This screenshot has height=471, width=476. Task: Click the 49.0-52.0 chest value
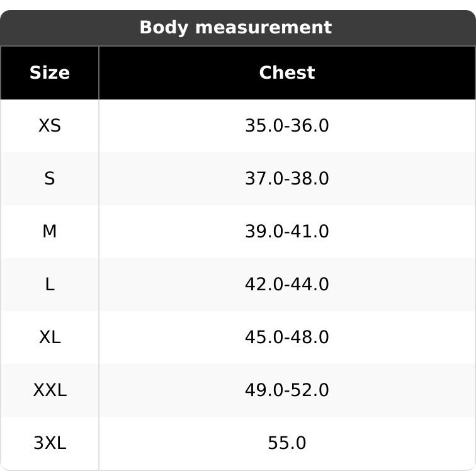pos(286,390)
